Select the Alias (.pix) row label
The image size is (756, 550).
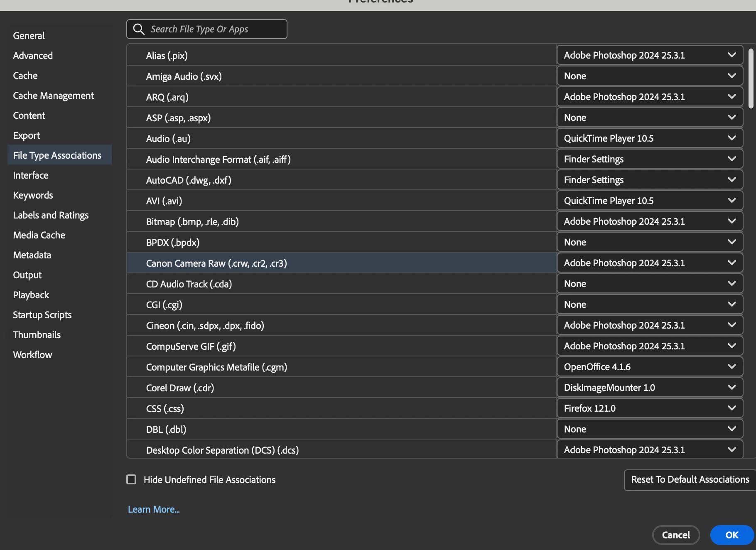(167, 56)
